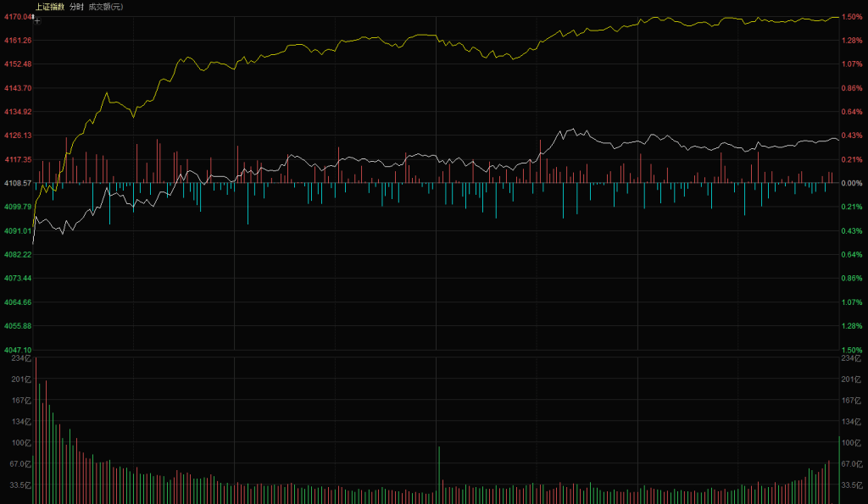Select the red 1.50% label at top right

click(x=852, y=17)
